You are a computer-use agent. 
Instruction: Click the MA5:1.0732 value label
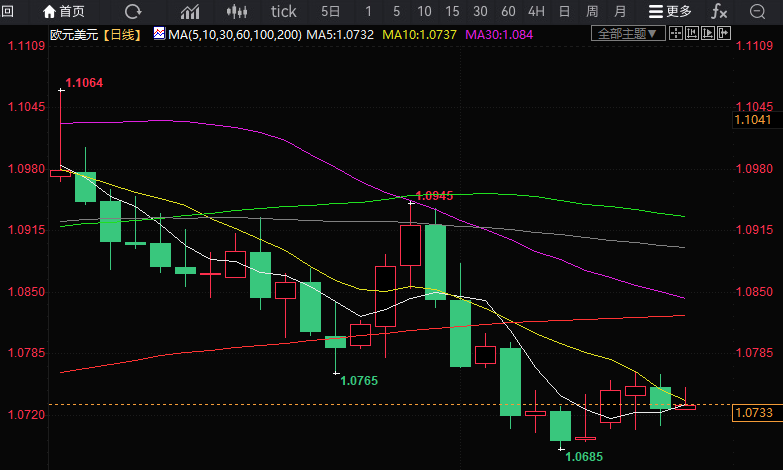pos(340,34)
